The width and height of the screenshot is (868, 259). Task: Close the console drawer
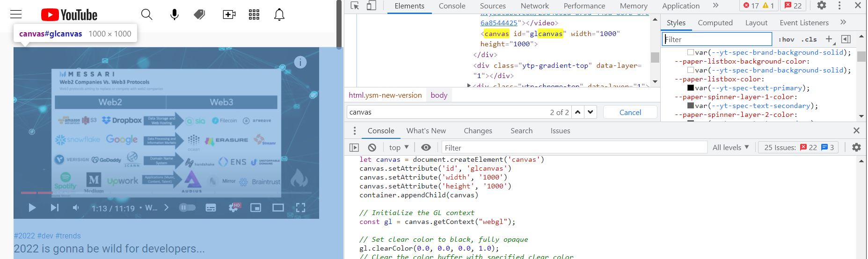(856, 131)
